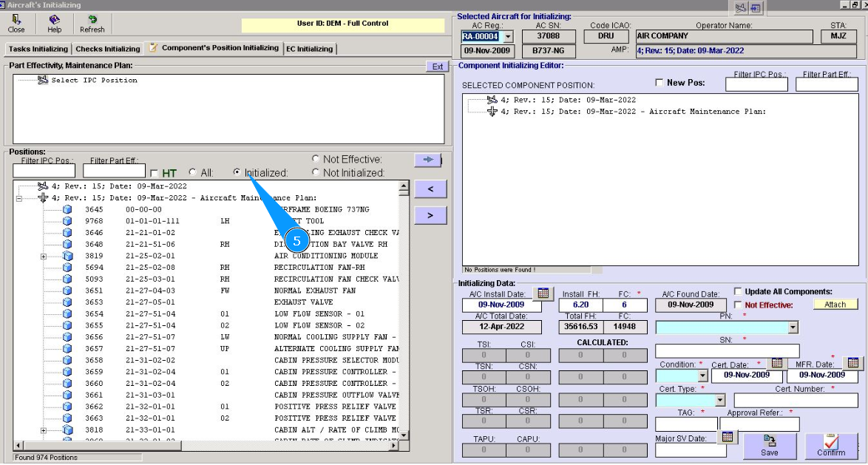Click the Close toolbar icon
868x465 pixels.
pyautogui.click(x=16, y=24)
